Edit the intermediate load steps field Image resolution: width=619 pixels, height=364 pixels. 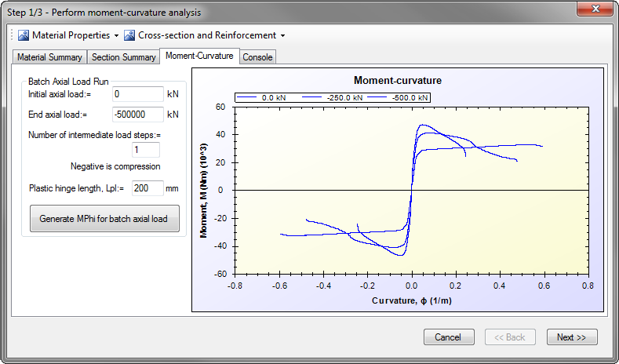point(146,150)
